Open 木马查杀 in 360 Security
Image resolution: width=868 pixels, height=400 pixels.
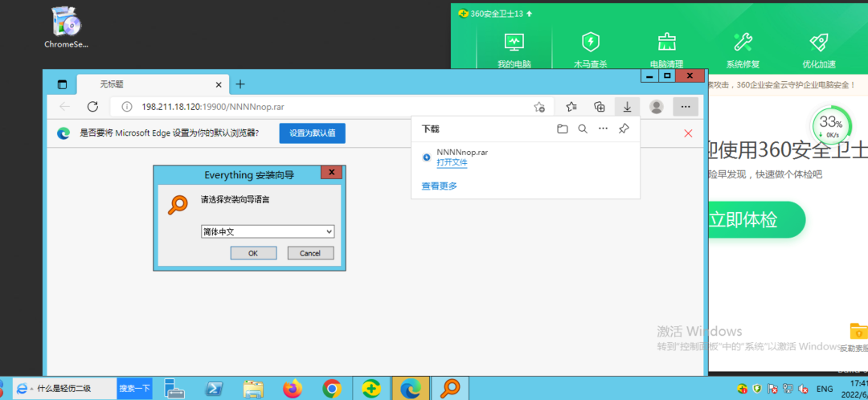coord(590,51)
